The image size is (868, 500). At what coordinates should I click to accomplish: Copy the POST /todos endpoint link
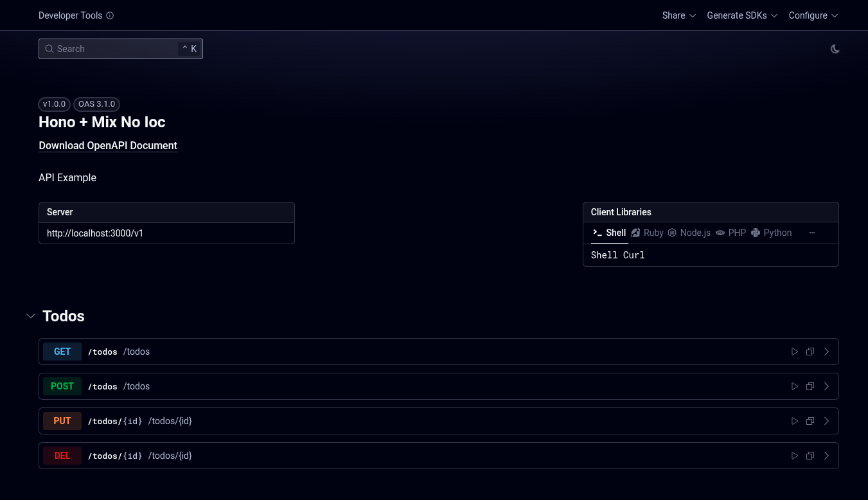[x=810, y=386]
